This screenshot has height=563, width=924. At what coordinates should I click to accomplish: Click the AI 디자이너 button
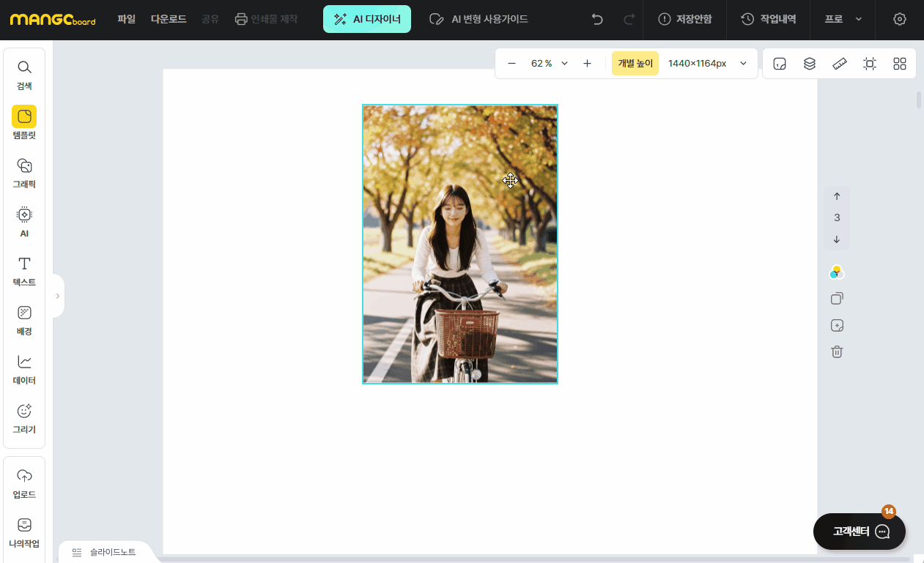367,19
